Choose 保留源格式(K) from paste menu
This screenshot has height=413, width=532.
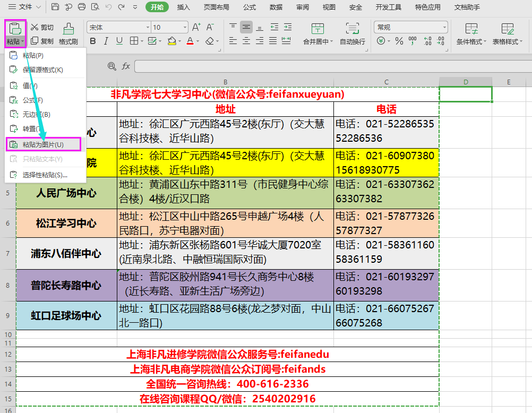(x=45, y=70)
